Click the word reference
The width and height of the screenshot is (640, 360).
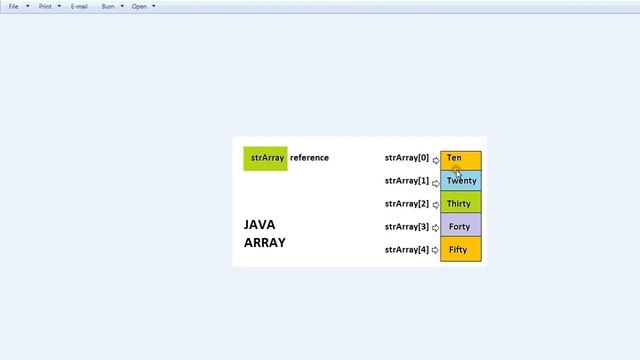point(309,158)
